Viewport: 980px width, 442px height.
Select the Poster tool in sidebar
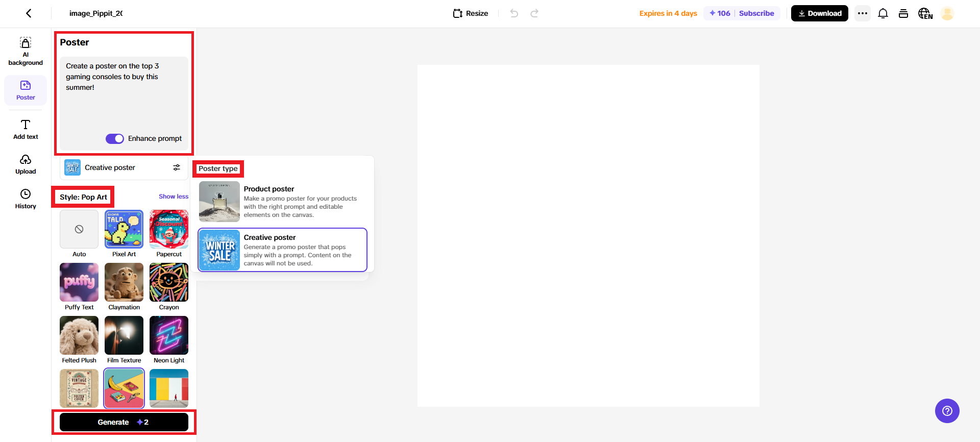pyautogui.click(x=26, y=90)
